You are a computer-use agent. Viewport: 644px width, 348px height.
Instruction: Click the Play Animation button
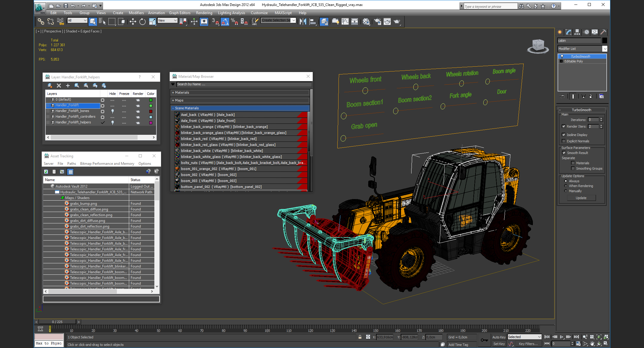click(561, 337)
